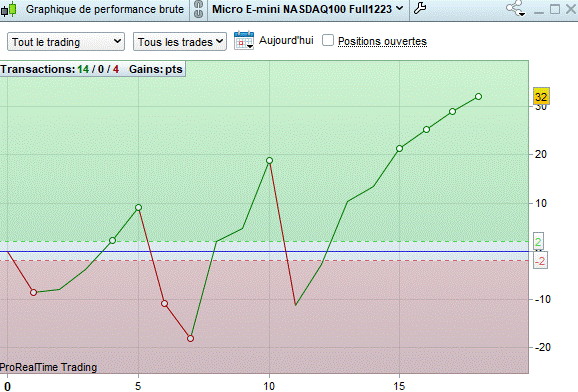Expand the Micro E-mini NASDAQ100 instrument selector
578x392 pixels.
(307, 9)
